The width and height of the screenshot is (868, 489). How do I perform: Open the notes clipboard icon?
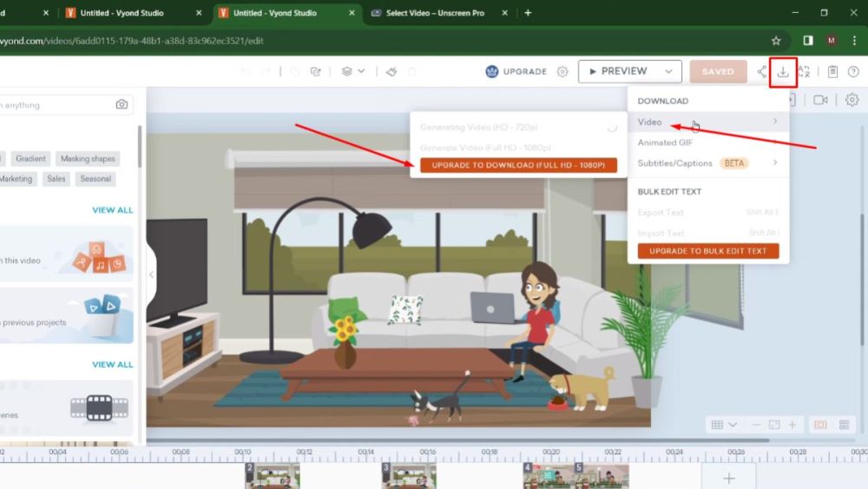point(832,71)
